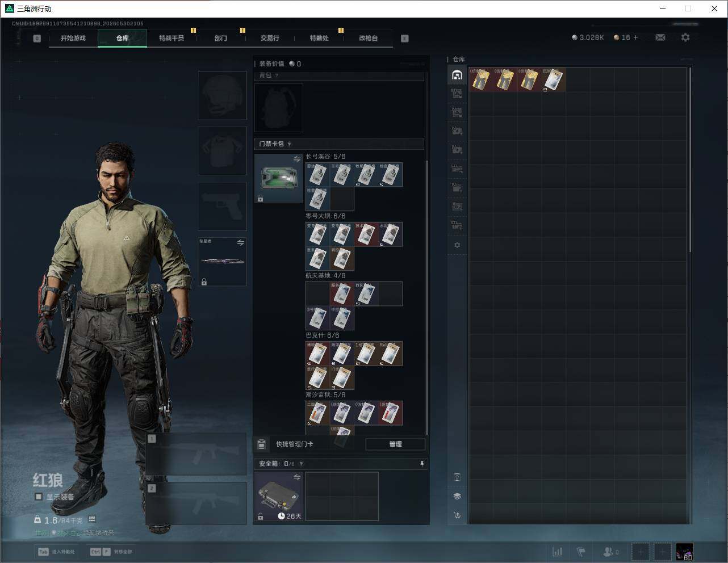Click the empty body armor slot
Screen dimensions: 728x563
(223, 151)
